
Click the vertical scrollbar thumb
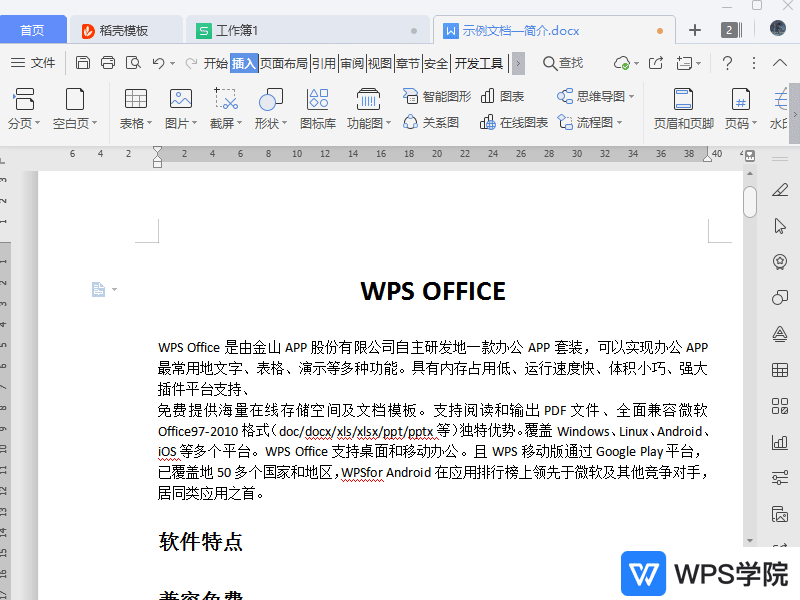tap(749, 200)
